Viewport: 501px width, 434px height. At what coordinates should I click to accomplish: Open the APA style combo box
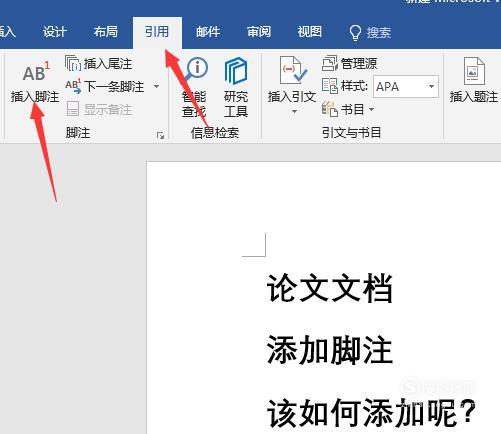406,87
